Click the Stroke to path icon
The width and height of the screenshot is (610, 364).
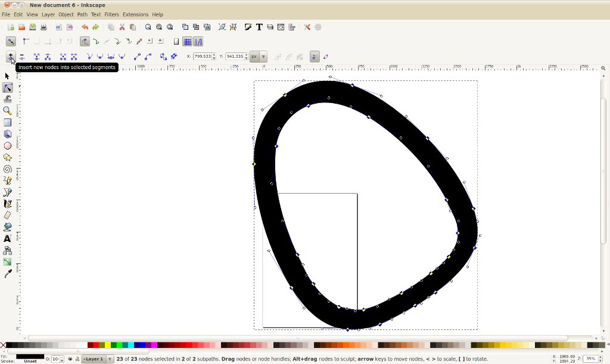[174, 57]
